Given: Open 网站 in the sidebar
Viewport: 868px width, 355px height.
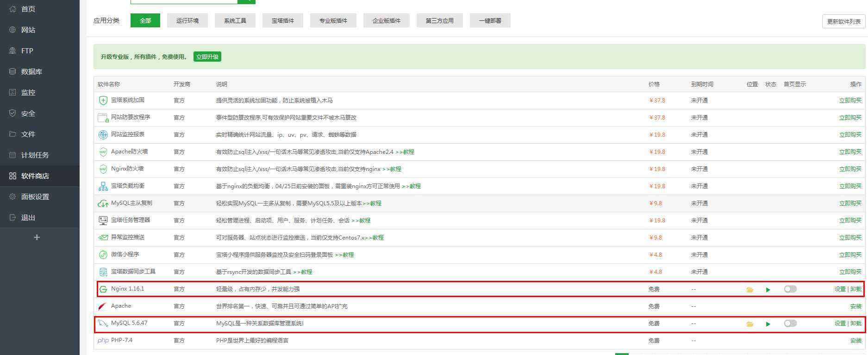Looking at the screenshot, I should (40, 30).
